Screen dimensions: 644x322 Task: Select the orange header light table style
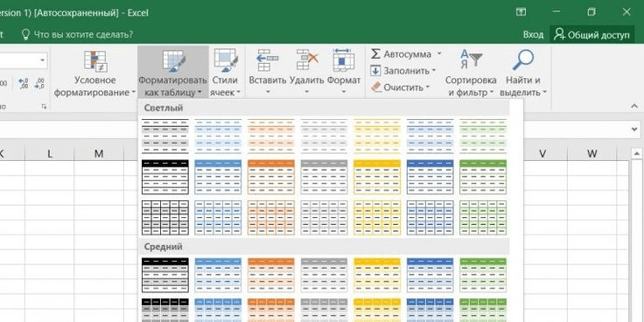271,177
